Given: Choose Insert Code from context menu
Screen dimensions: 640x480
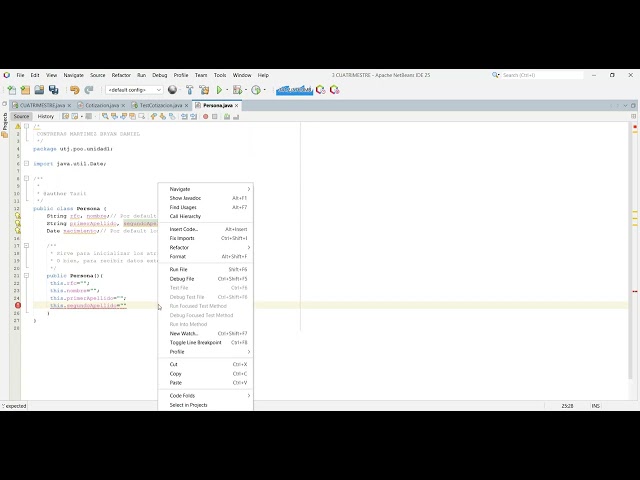Looking at the screenshot, I should 205,229.
